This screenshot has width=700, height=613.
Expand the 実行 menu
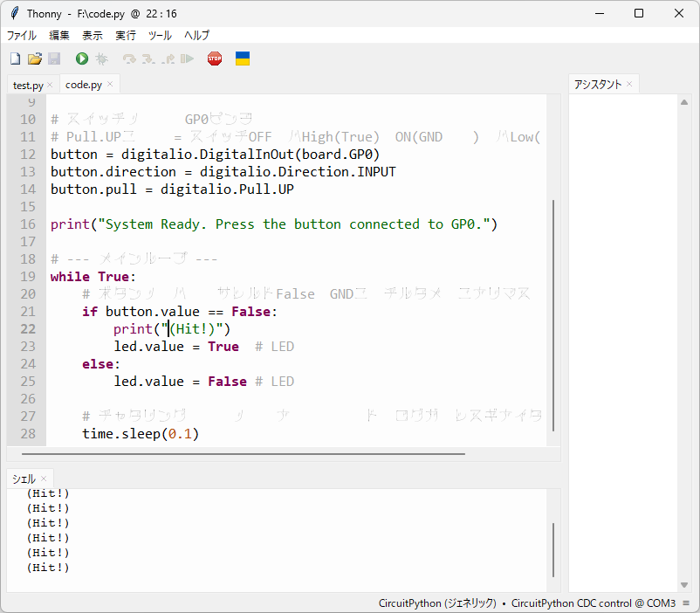coord(126,36)
